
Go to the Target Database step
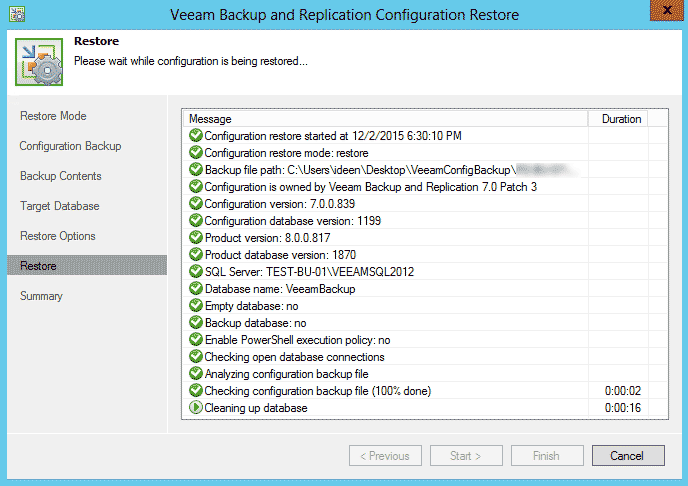[x=60, y=206]
